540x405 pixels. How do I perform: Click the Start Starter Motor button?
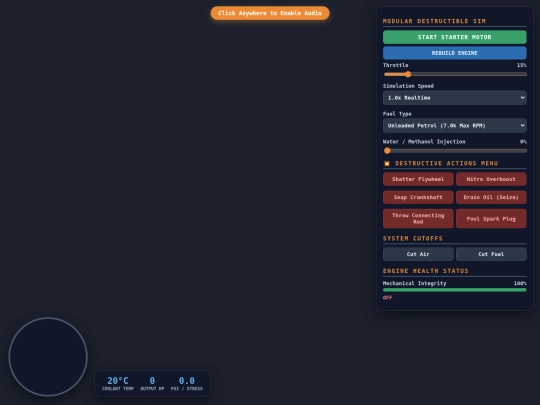455,37
